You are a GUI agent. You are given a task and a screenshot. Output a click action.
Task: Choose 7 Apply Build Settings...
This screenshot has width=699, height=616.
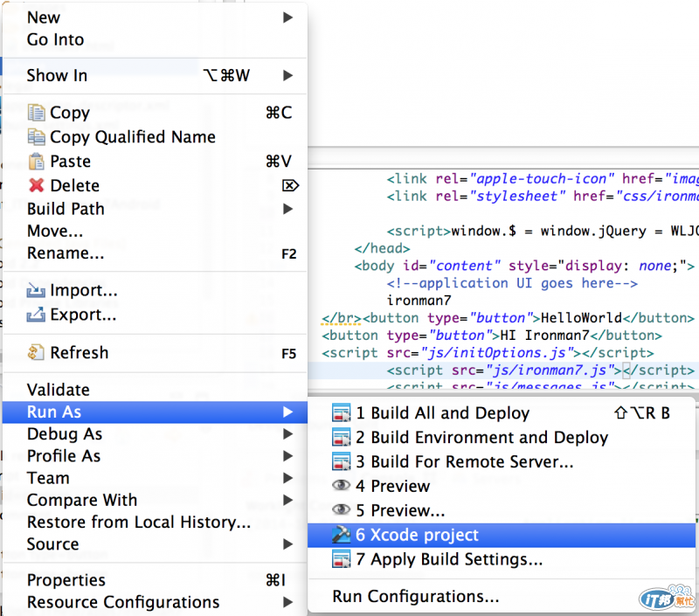tap(502, 559)
